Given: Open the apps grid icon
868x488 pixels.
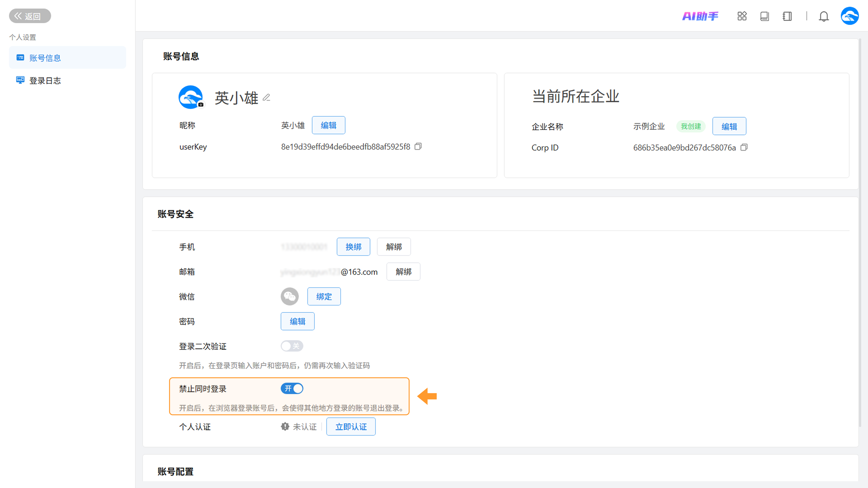Looking at the screenshot, I should [742, 16].
